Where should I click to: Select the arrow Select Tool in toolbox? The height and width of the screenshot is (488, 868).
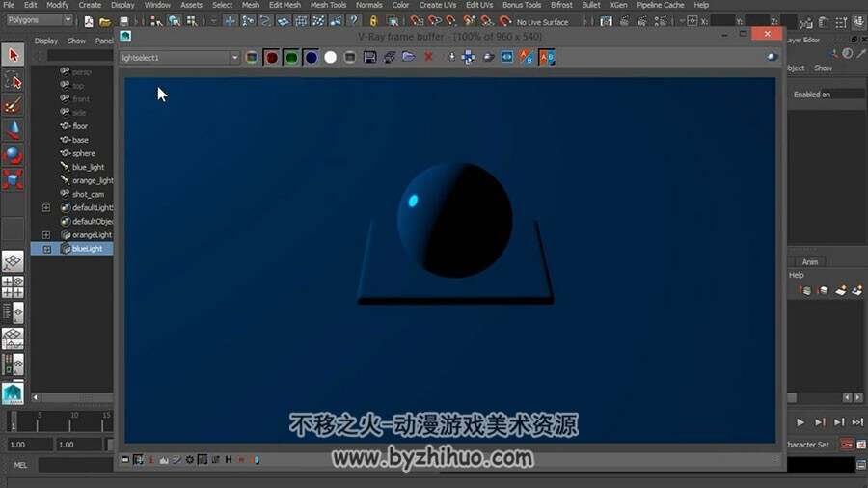click(13, 55)
